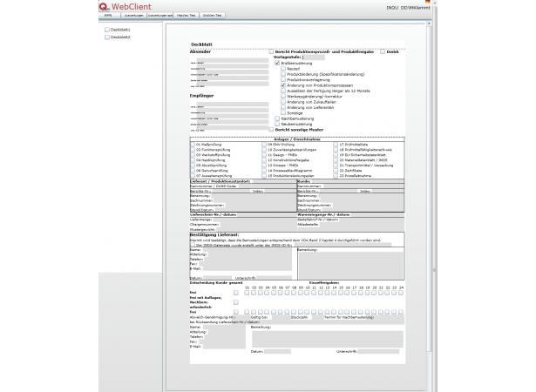Image resolution: width=536 pixels, height=392 pixels.
Task: Check 07 Aussehensprüfung attachment
Action: coord(193,176)
